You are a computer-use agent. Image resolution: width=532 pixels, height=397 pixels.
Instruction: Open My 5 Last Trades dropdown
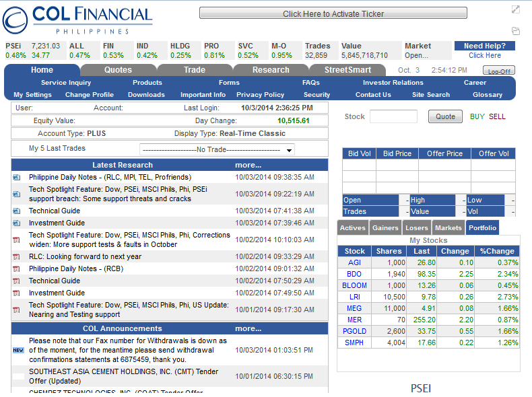click(217, 149)
